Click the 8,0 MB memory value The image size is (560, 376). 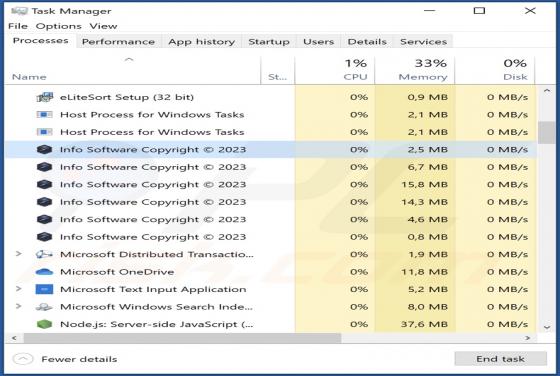click(x=428, y=307)
